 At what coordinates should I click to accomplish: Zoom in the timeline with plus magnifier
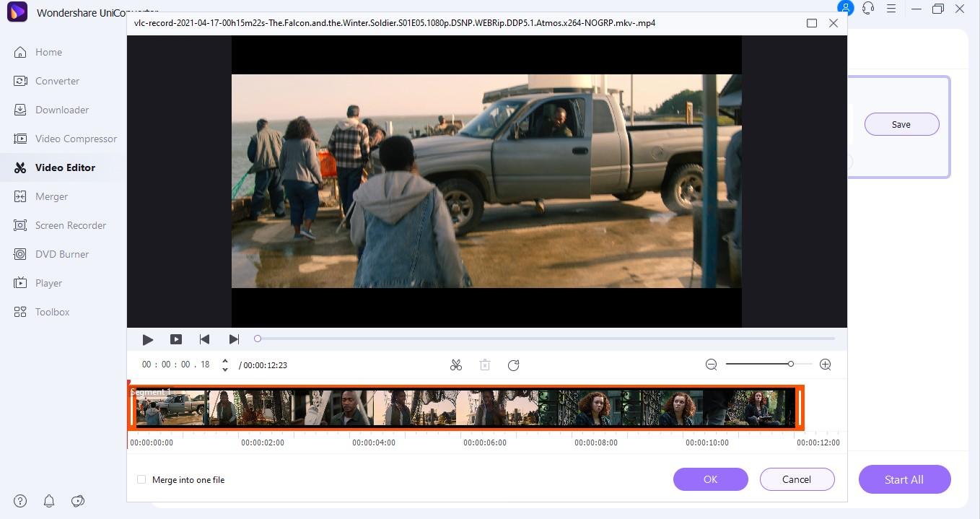click(826, 365)
